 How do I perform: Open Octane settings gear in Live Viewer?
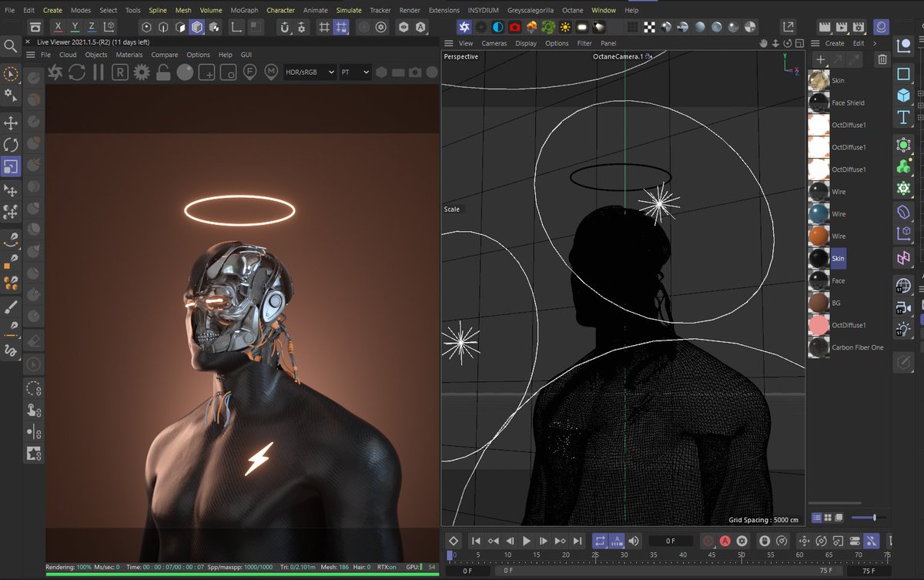pyautogui.click(x=142, y=72)
